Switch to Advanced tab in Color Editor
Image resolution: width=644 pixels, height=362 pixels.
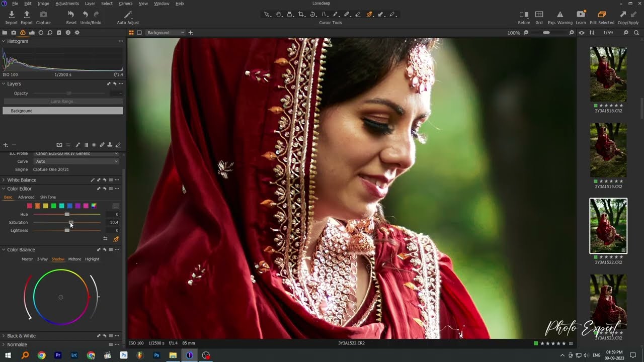tap(26, 197)
